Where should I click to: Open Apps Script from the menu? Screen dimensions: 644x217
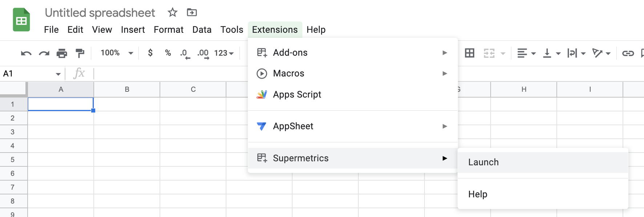297,95
